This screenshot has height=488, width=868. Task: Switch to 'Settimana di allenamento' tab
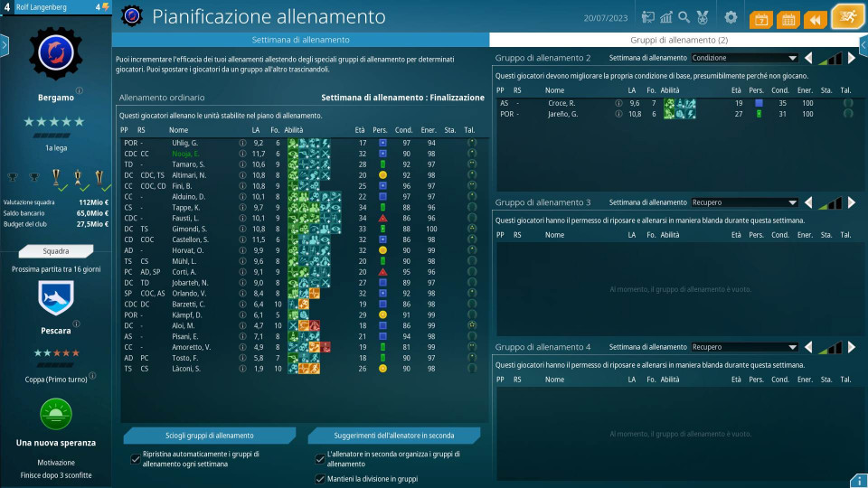coord(300,40)
